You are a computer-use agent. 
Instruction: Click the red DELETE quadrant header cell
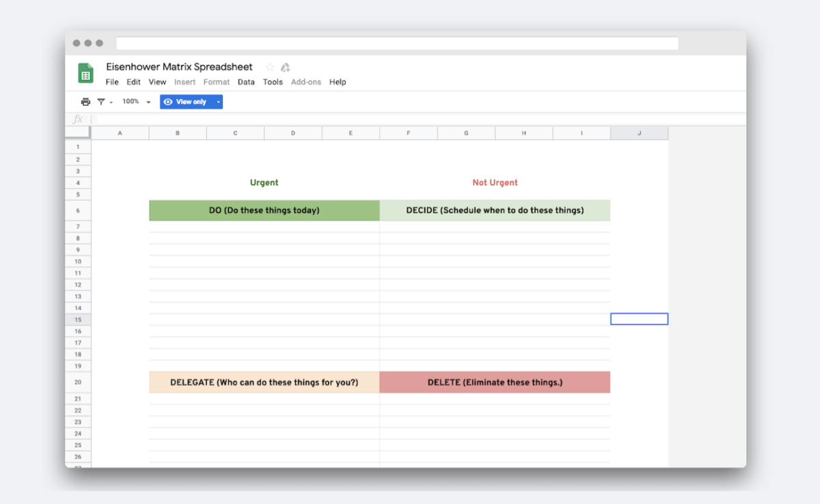coord(495,382)
